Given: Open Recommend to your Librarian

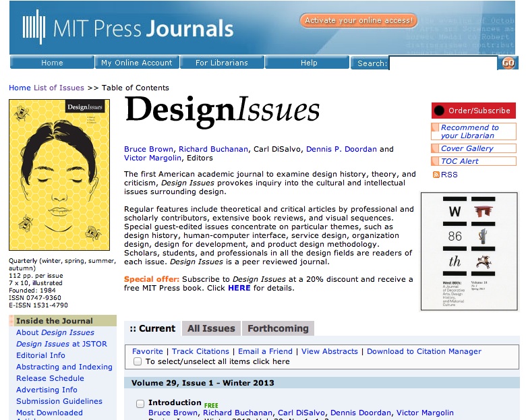Looking at the screenshot, I should pyautogui.click(x=469, y=131).
